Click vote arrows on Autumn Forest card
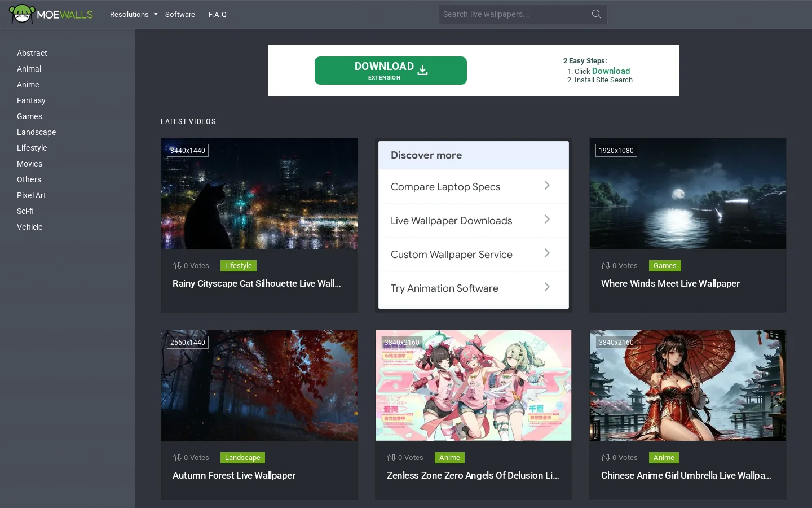Screen dimensions: 812x508 coord(177,458)
